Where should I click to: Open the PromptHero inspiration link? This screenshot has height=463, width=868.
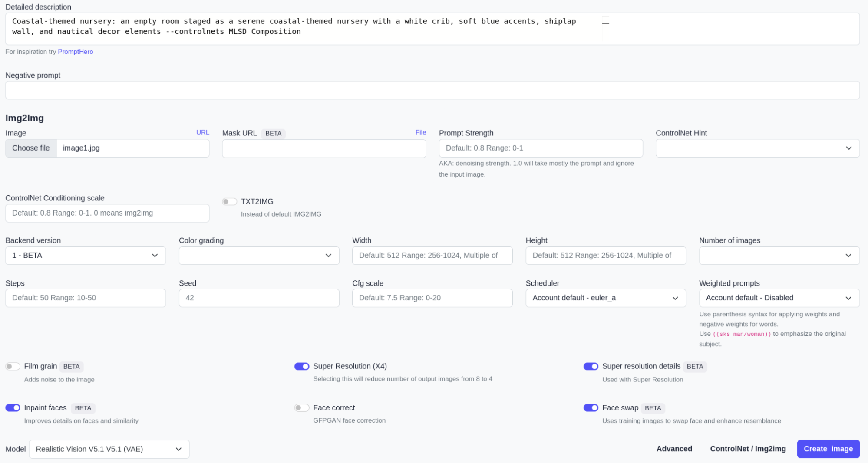click(75, 52)
